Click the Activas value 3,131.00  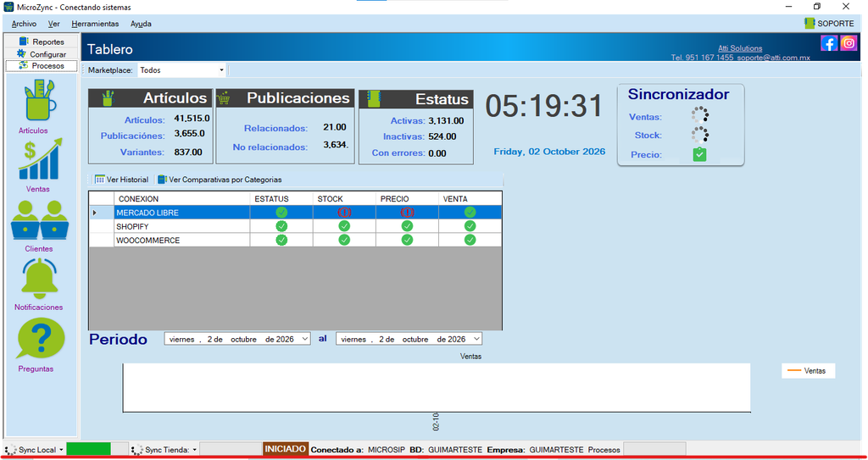click(446, 120)
